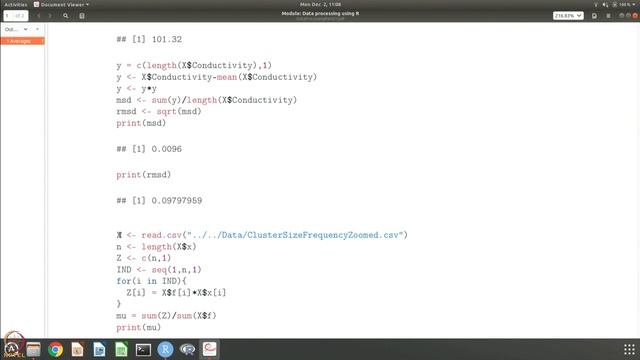Click the code line 'print(msd)'

coord(141,123)
